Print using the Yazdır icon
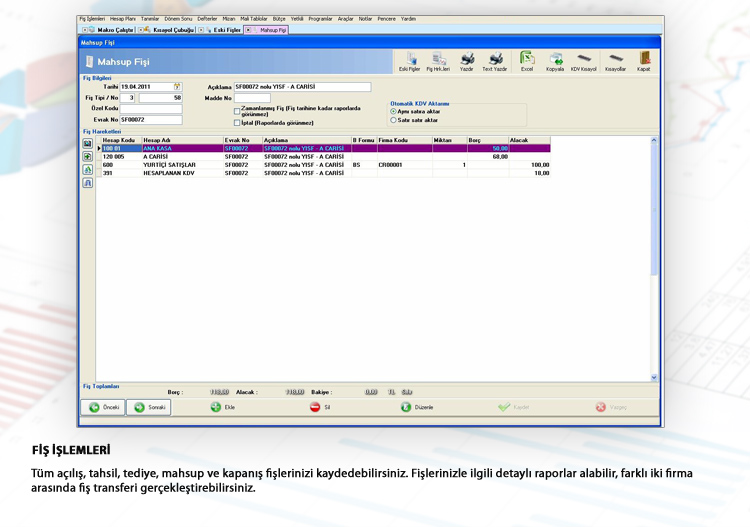 click(x=467, y=61)
